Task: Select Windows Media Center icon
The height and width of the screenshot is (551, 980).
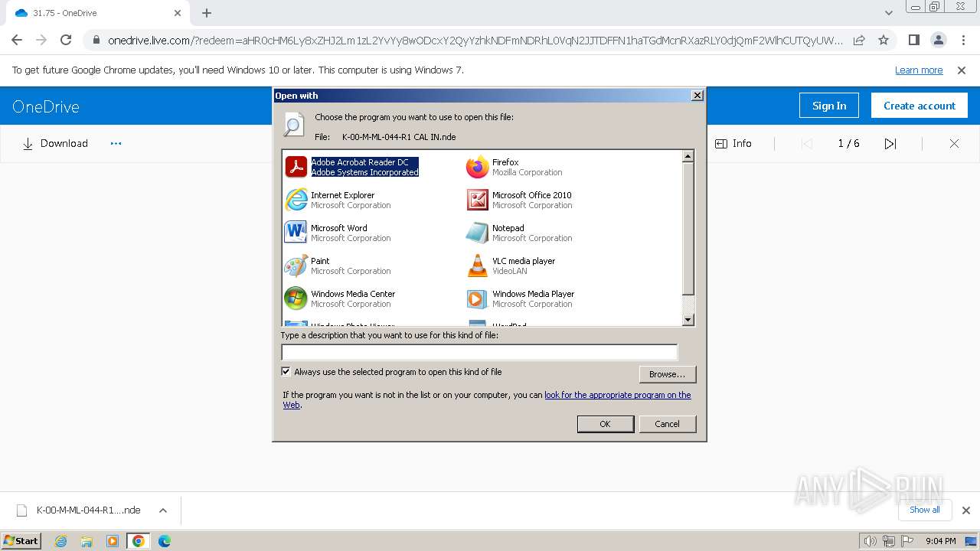Action: (x=296, y=298)
